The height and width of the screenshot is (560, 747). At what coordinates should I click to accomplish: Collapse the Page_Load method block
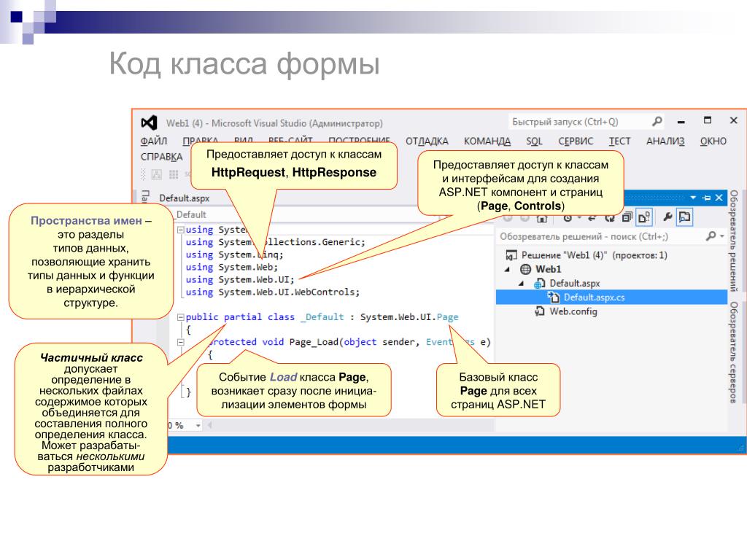coord(181,342)
